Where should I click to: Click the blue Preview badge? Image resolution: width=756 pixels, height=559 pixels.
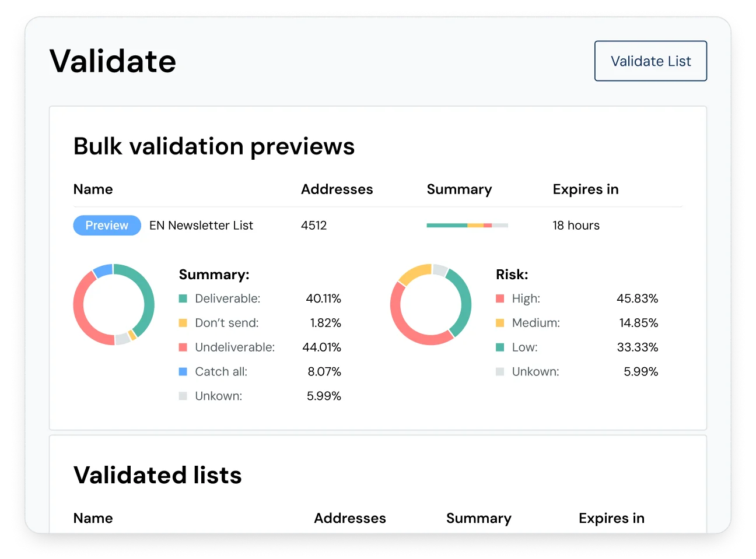coord(107,226)
